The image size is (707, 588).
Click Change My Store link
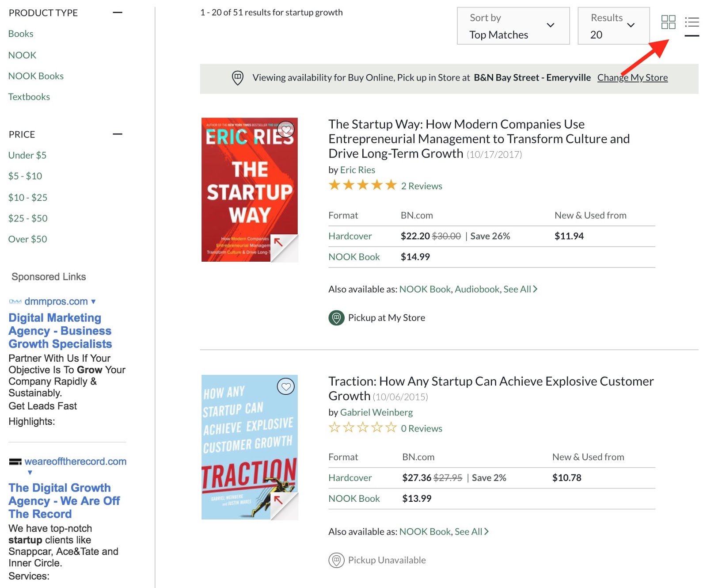point(632,78)
